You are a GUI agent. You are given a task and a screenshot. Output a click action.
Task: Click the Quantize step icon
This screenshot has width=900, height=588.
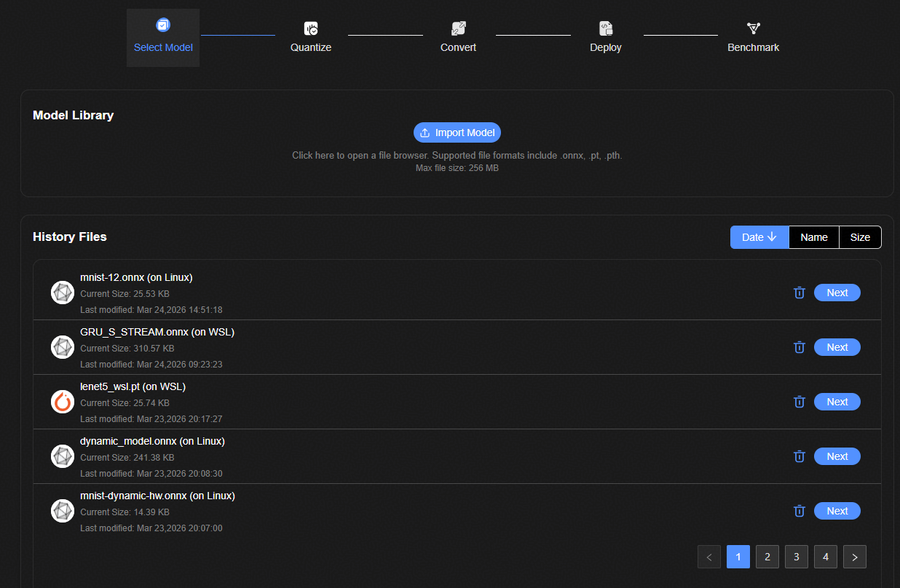311,29
